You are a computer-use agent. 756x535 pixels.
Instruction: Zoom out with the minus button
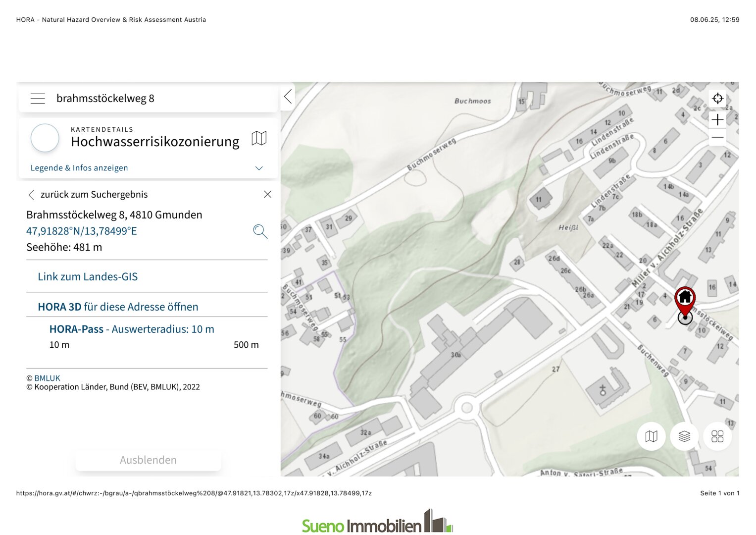[x=717, y=138]
